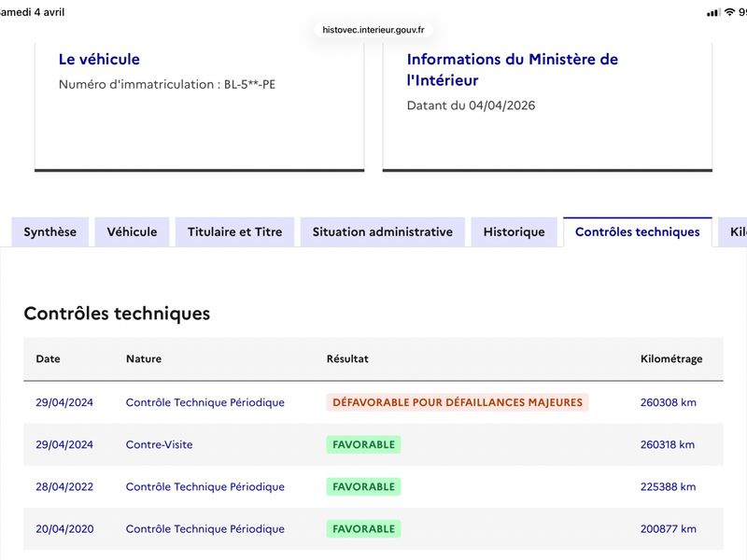Screen dimensions: 747x560
Task: Switch to the Véhicule tab
Action: pyautogui.click(x=132, y=231)
